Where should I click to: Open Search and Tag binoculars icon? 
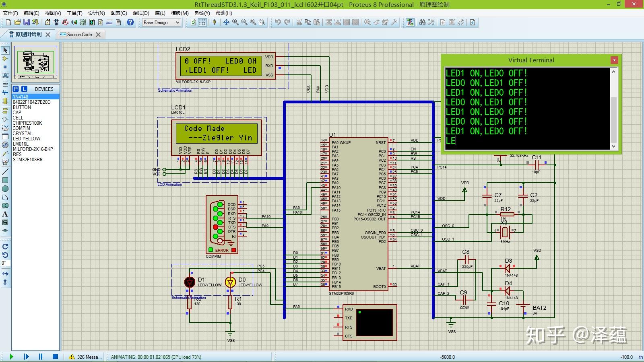click(x=422, y=23)
